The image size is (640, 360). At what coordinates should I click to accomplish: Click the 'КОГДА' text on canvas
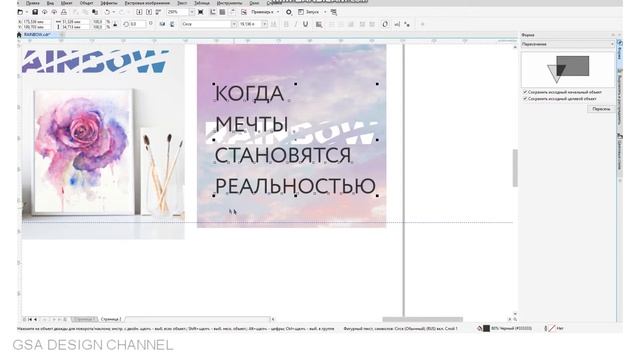tap(249, 94)
